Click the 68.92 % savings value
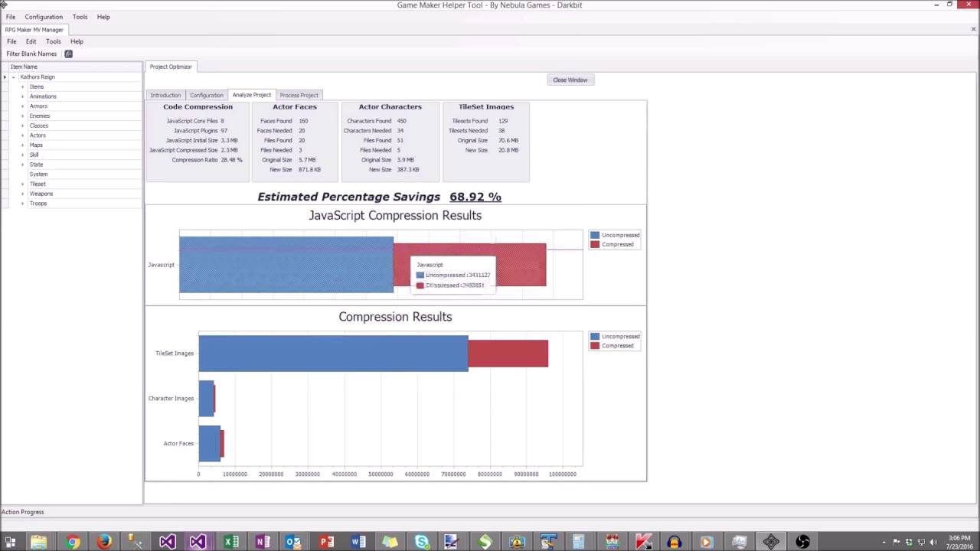Viewport: 980px width, 551px height. [475, 197]
